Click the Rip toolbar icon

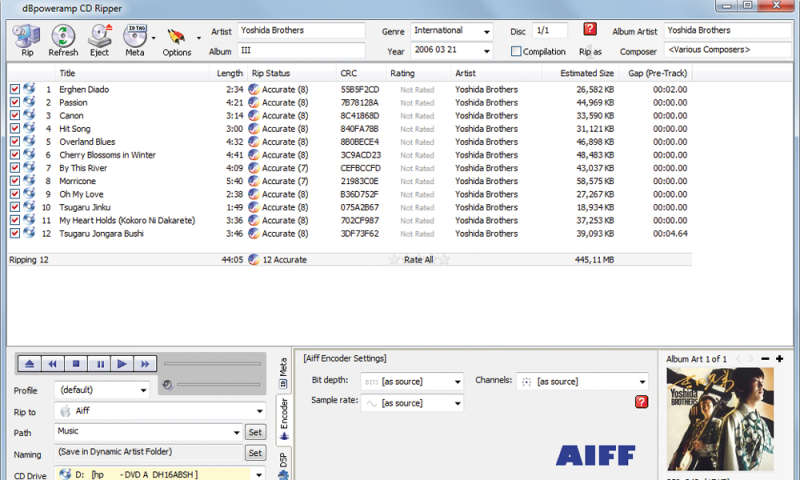click(26, 36)
